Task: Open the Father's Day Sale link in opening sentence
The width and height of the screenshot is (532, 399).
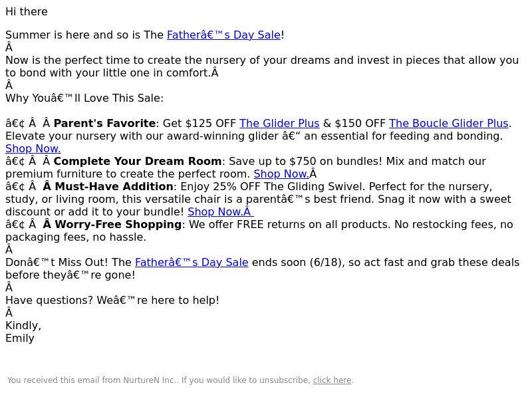Action: pyautogui.click(x=223, y=35)
